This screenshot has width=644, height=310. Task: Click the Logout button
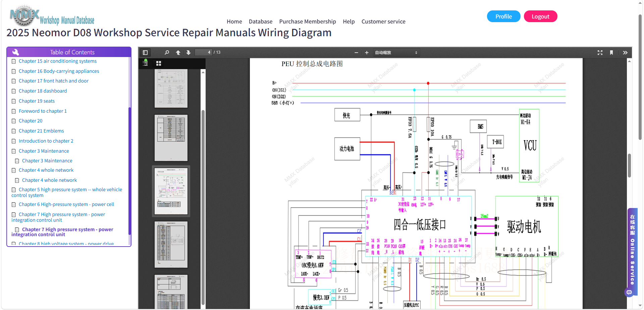540,16
